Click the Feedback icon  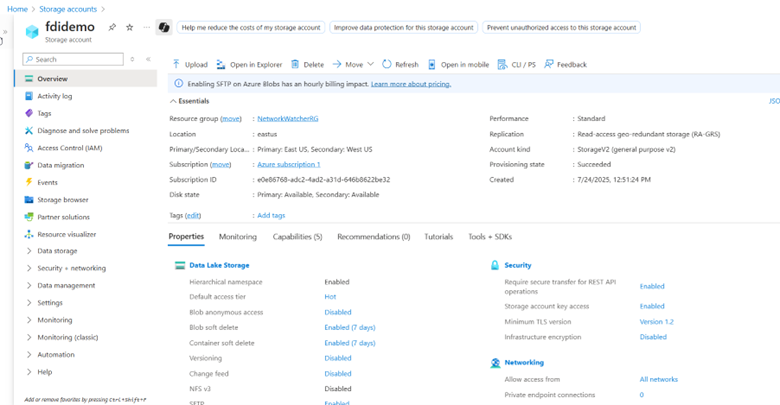pos(548,64)
